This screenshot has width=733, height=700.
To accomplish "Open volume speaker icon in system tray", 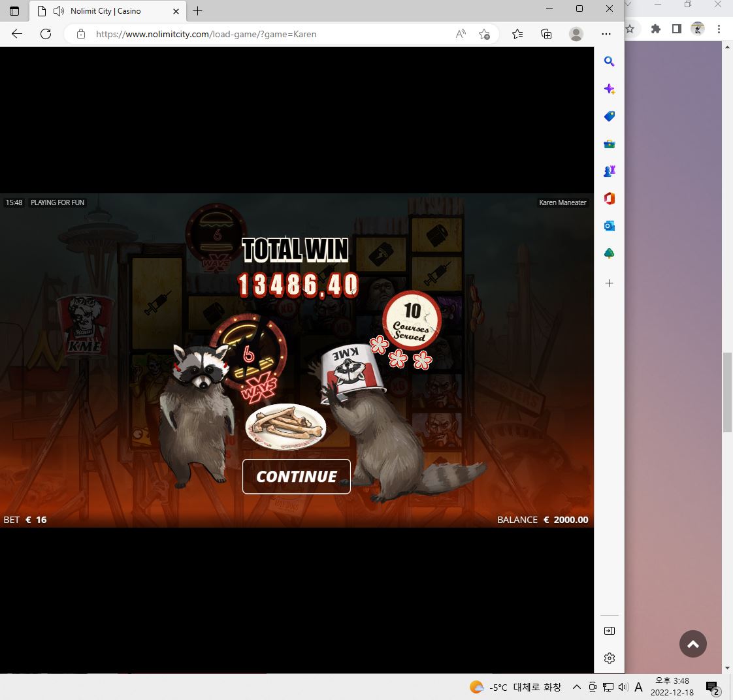I will tap(623, 687).
